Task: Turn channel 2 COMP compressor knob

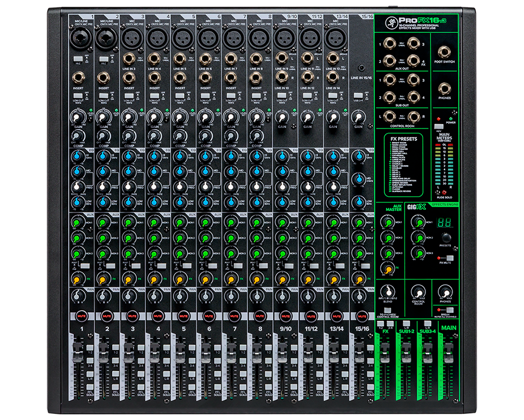Action: (103, 136)
